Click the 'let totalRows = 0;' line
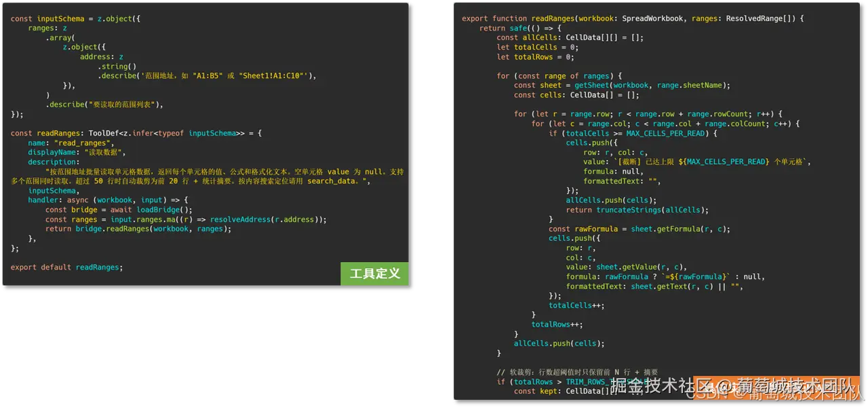 (535, 56)
